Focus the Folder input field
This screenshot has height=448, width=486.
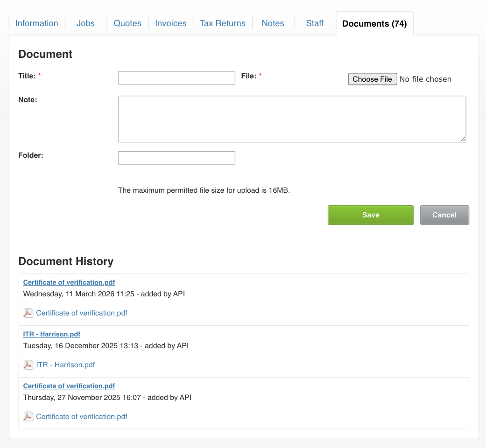coord(176,158)
